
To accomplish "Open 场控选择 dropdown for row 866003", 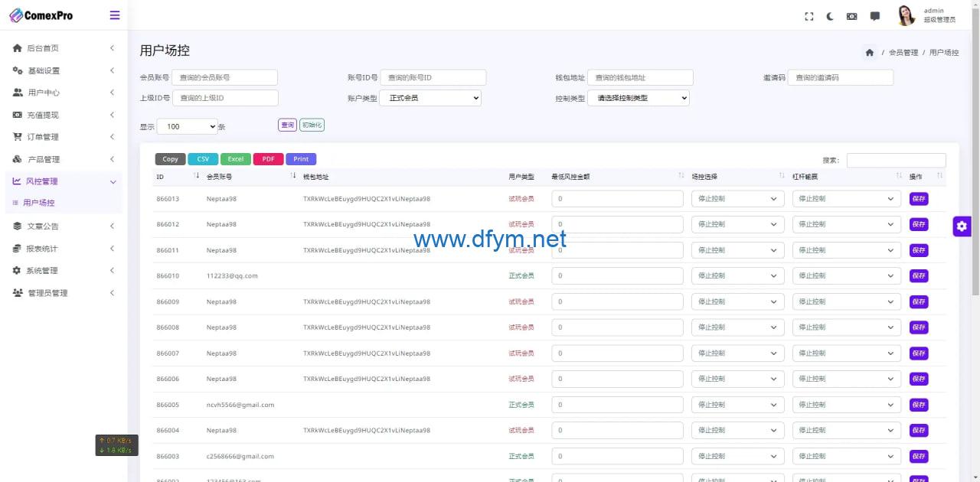I will click(x=738, y=456).
